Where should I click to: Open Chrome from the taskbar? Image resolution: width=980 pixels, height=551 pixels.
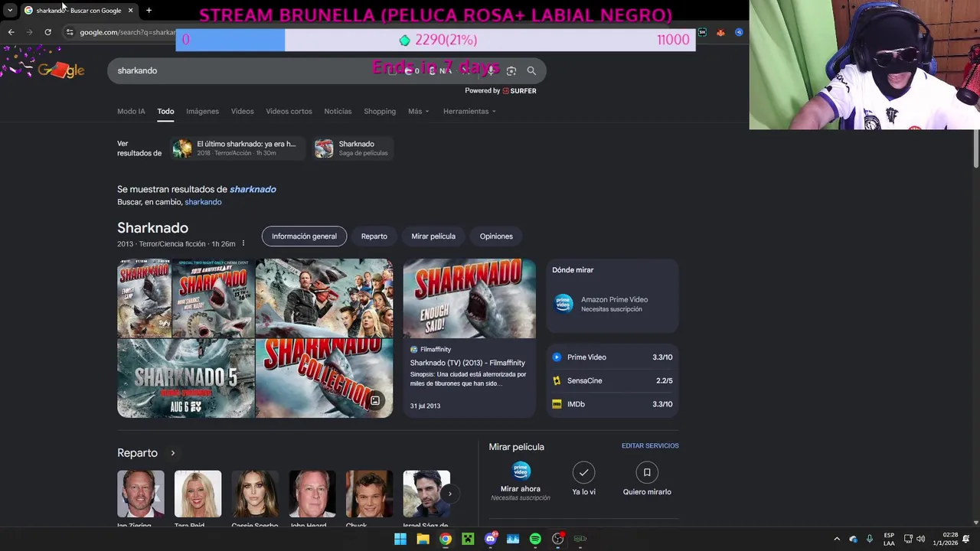[x=446, y=539]
